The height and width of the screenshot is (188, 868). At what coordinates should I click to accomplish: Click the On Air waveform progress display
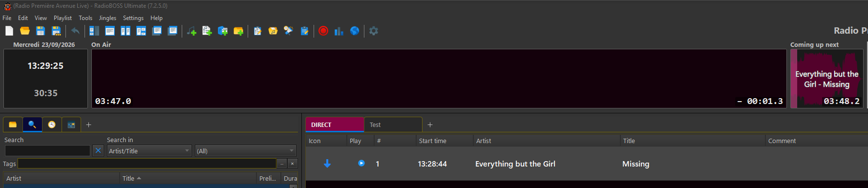pos(439,78)
